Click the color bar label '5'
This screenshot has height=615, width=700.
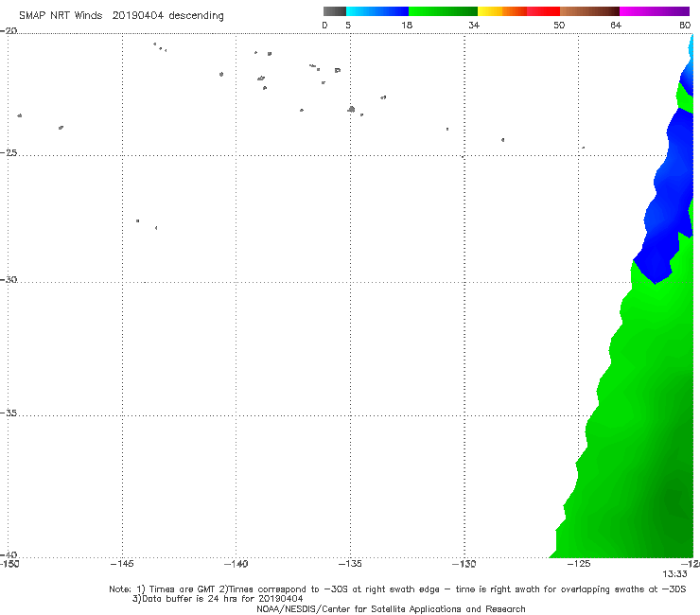pyautogui.click(x=348, y=25)
